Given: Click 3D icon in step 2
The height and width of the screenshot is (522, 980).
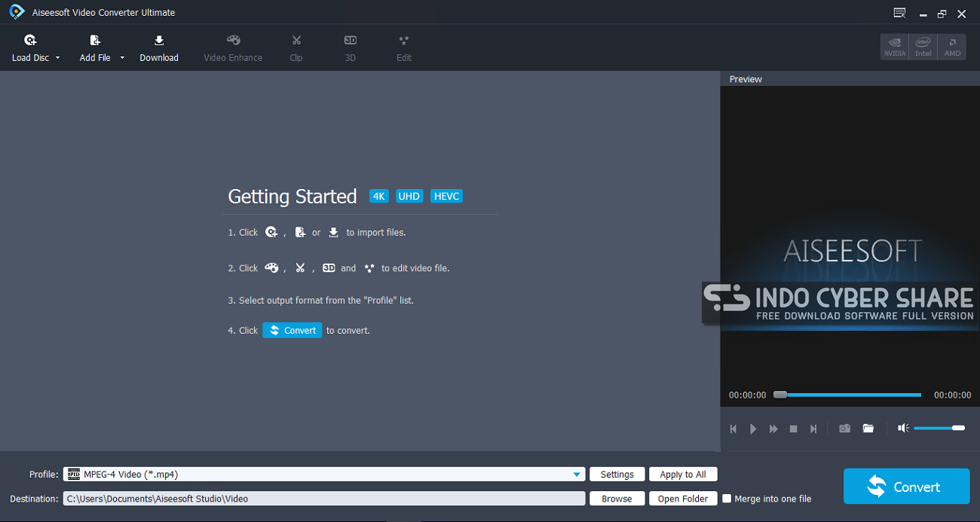Looking at the screenshot, I should [329, 268].
